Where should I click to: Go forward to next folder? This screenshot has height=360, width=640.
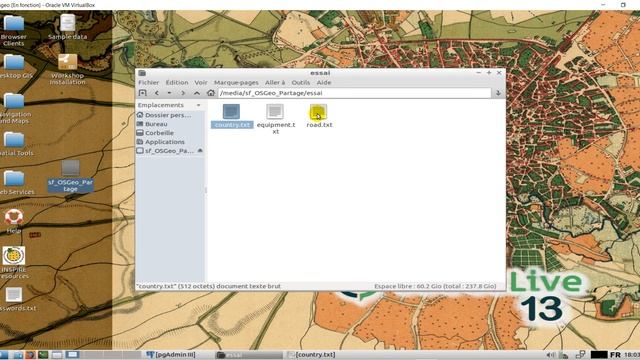click(x=183, y=93)
